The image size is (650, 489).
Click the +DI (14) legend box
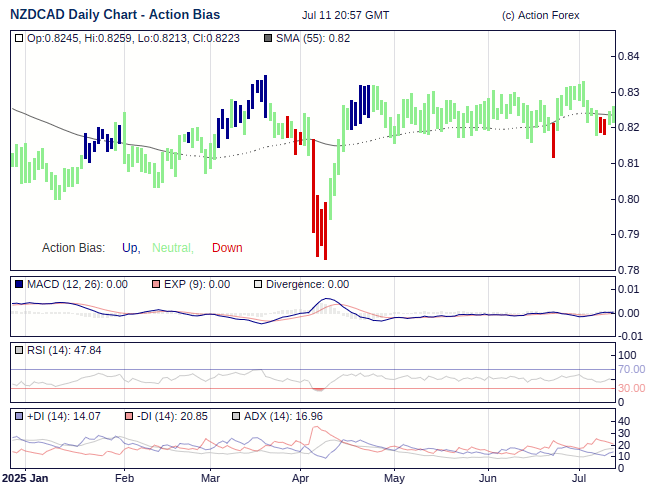pyautogui.click(x=19, y=416)
